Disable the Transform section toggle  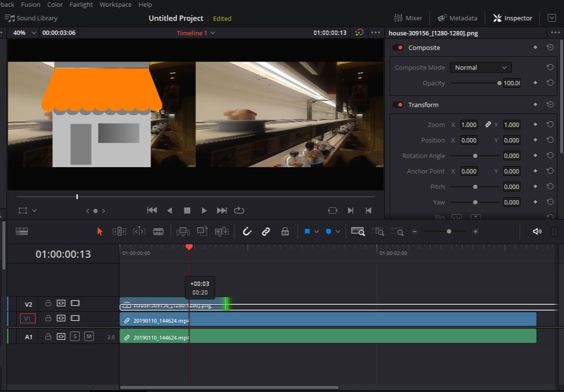pos(398,105)
